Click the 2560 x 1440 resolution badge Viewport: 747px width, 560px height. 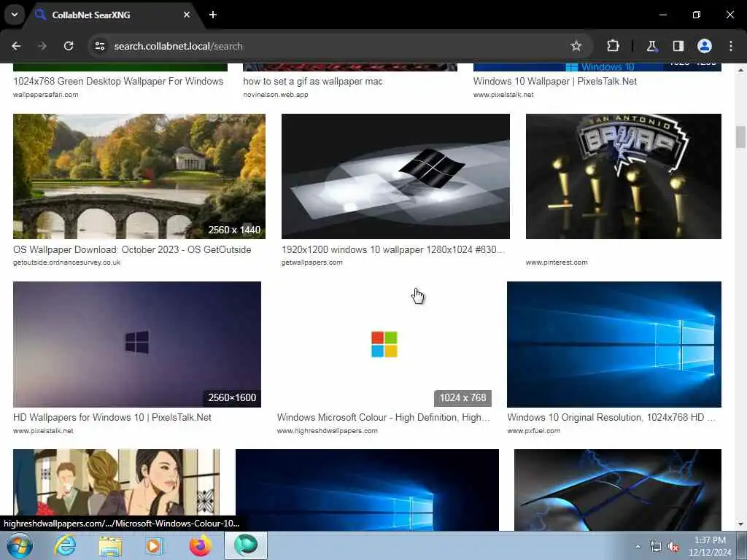[234, 230]
